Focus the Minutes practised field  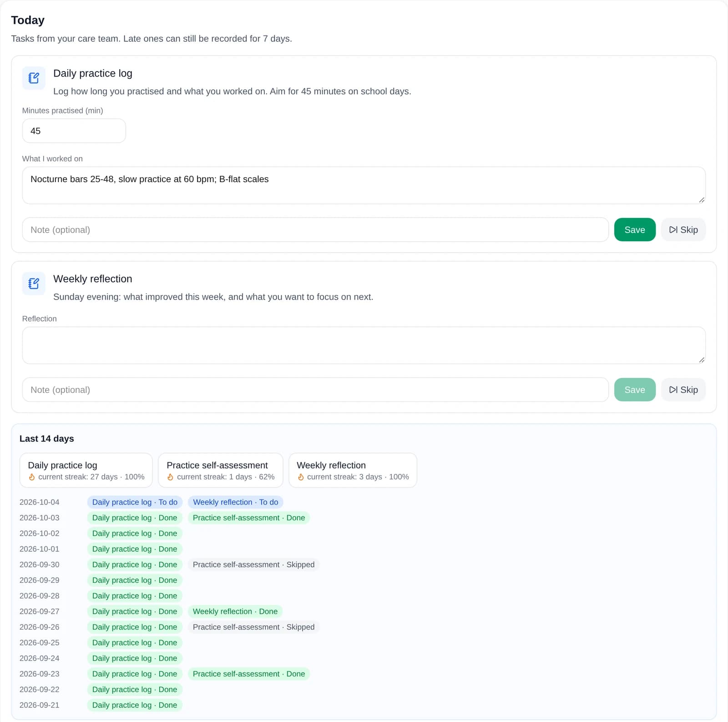74,131
